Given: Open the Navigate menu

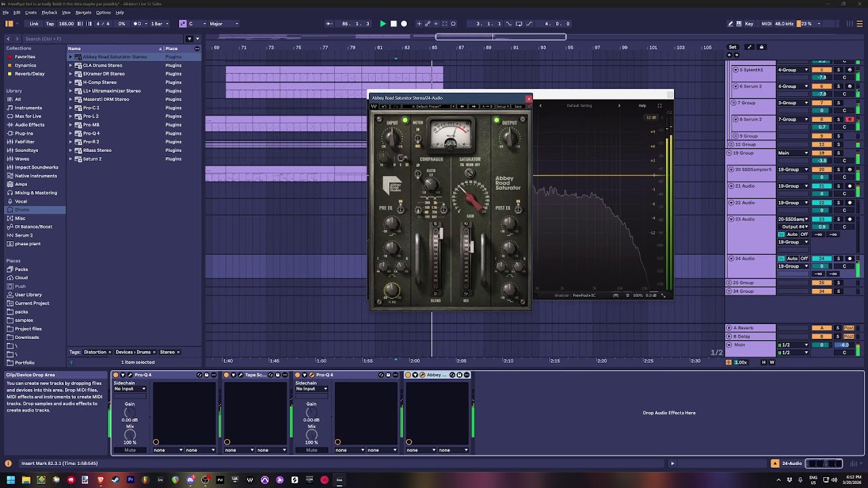Looking at the screenshot, I should point(83,12).
